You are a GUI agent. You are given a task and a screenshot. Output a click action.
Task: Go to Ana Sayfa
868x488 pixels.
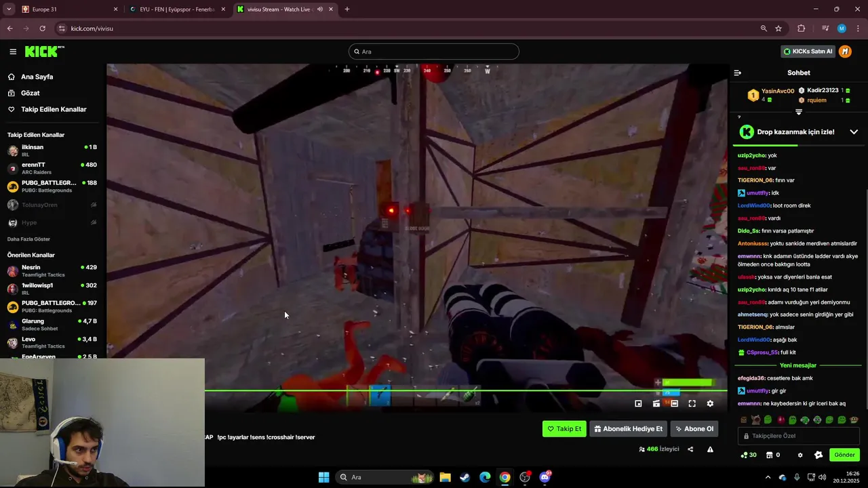37,77
